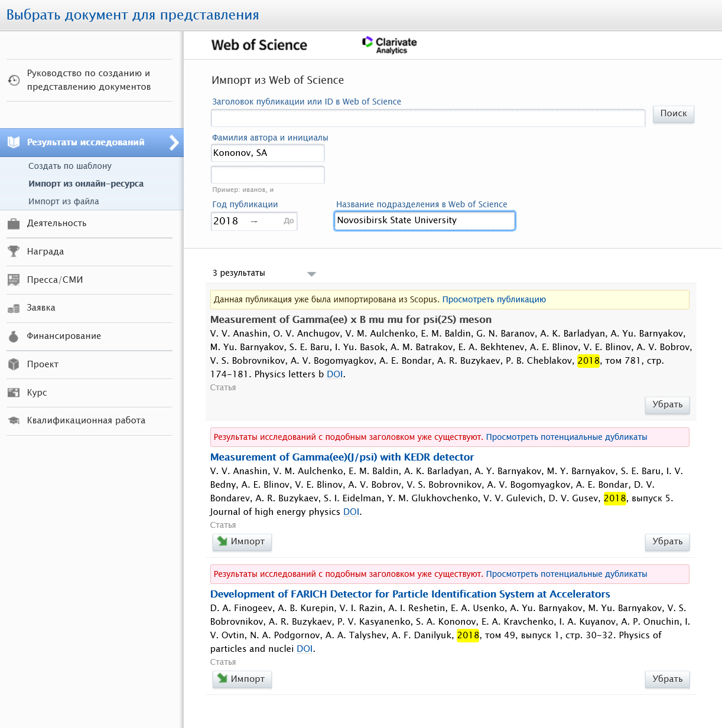The image size is (722, 728).
Task: Open title Measurement of Gamma(ee)(J/psi) with KEDR detector
Action: click(x=342, y=457)
